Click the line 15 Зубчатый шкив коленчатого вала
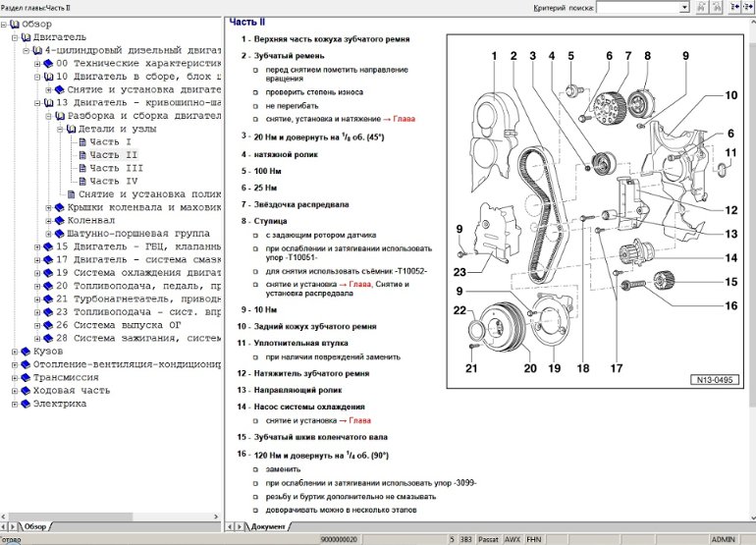756x545 pixels. pyautogui.click(x=312, y=437)
